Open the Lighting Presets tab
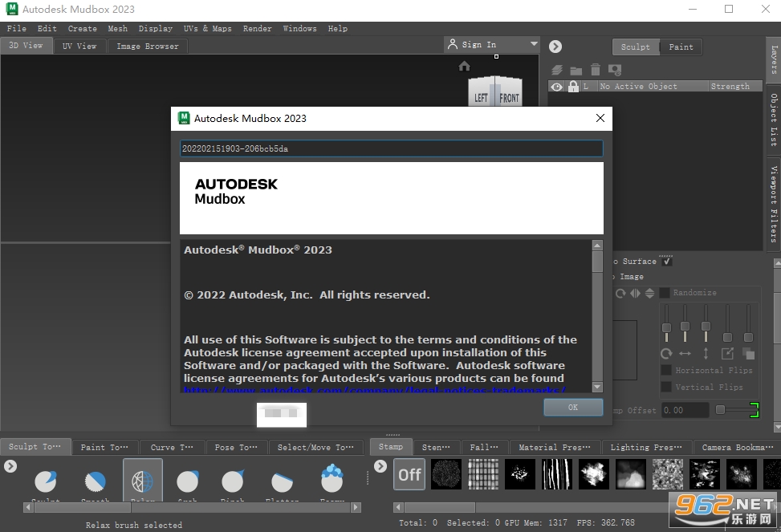Viewport: 781px width, 532px height. click(x=646, y=447)
